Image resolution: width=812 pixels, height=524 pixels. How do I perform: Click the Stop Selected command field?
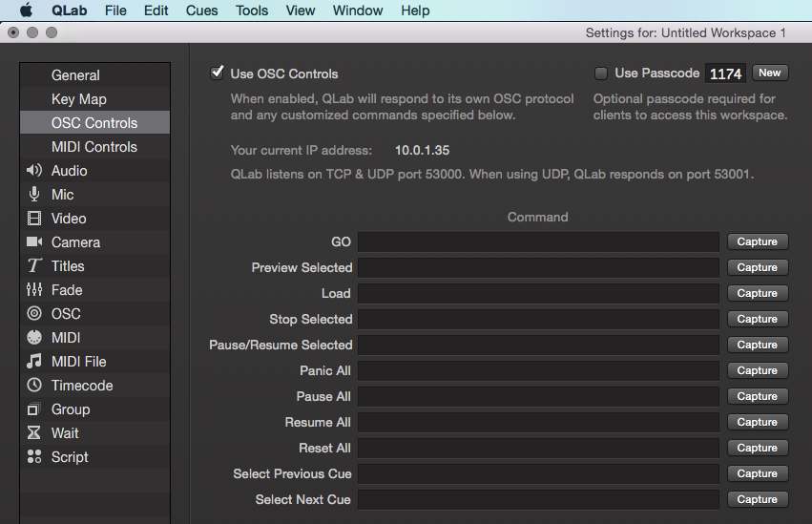click(538, 319)
